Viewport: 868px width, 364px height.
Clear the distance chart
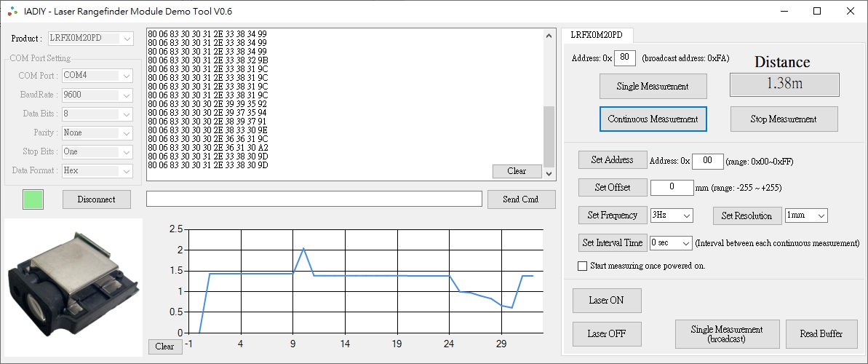164,347
